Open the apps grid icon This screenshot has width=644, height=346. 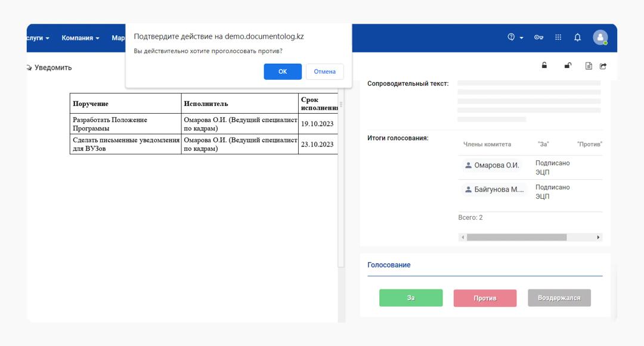click(558, 38)
